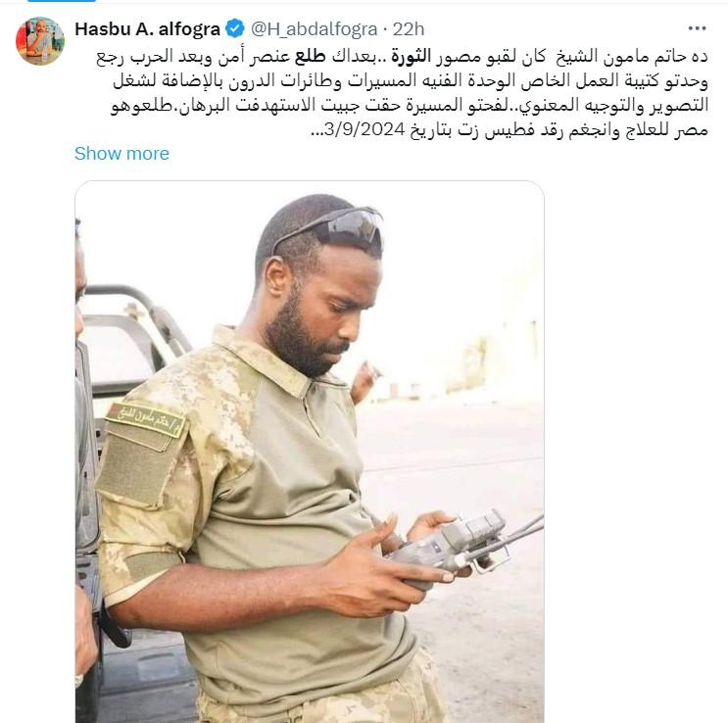Image resolution: width=728 pixels, height=723 pixels.
Task: Open the attached soldier photo
Action: point(310,452)
